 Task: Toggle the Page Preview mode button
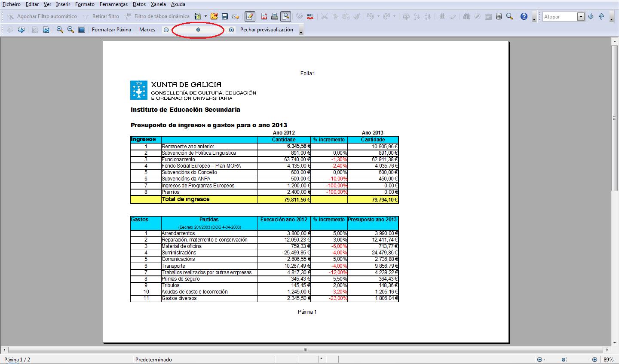(x=285, y=16)
